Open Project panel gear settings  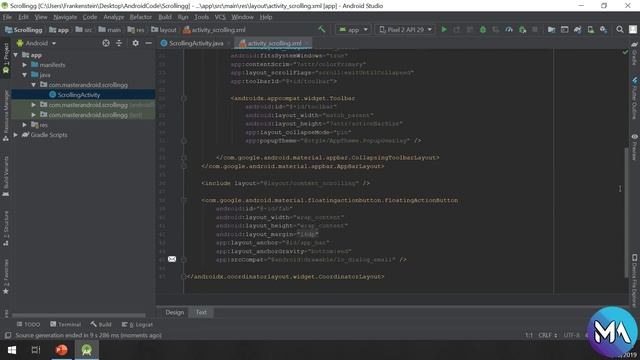136,43
